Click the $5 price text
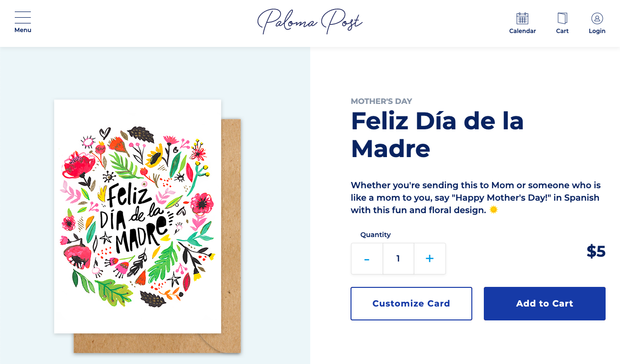Viewport: 620px width, 364px height. tap(596, 251)
